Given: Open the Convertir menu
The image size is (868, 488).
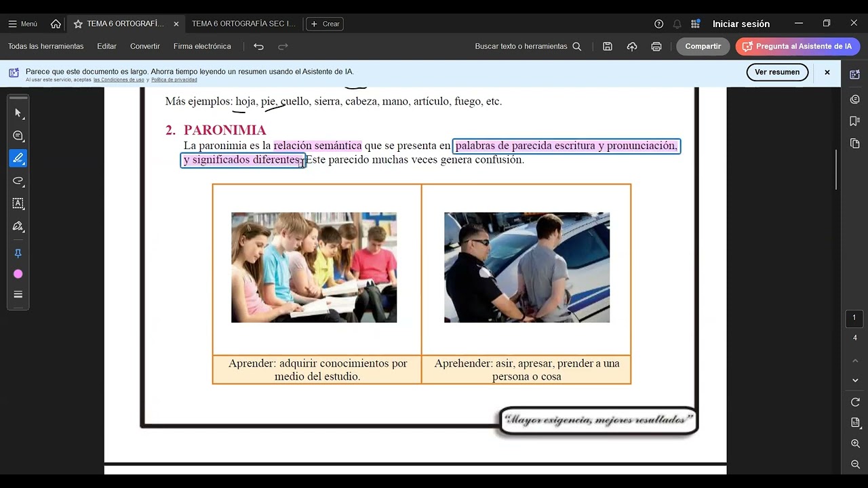Looking at the screenshot, I should tap(145, 46).
